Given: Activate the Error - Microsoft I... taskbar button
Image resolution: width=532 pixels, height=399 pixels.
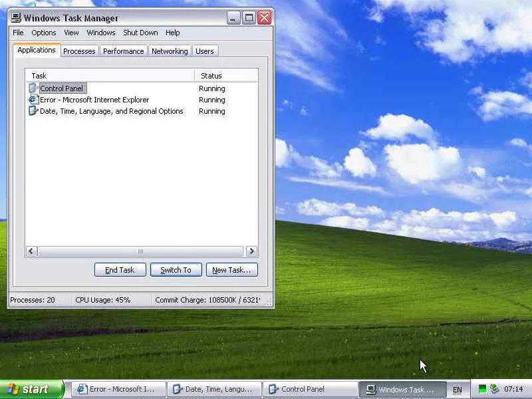Looking at the screenshot, I should [119, 389].
